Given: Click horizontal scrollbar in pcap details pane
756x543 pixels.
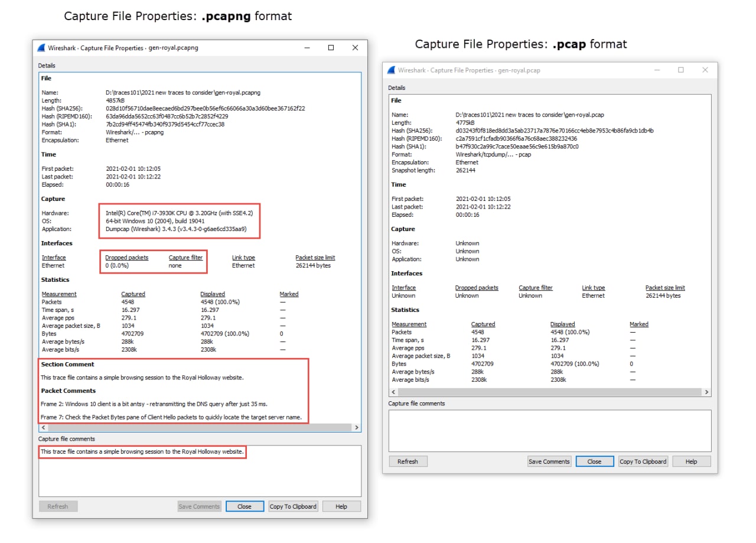Looking at the screenshot, I should tap(550, 392).
